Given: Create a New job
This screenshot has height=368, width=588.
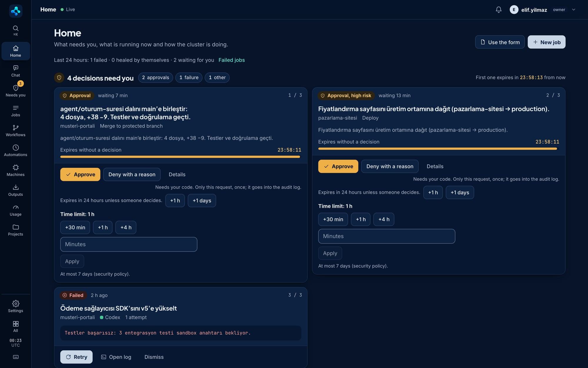Looking at the screenshot, I should click(547, 42).
